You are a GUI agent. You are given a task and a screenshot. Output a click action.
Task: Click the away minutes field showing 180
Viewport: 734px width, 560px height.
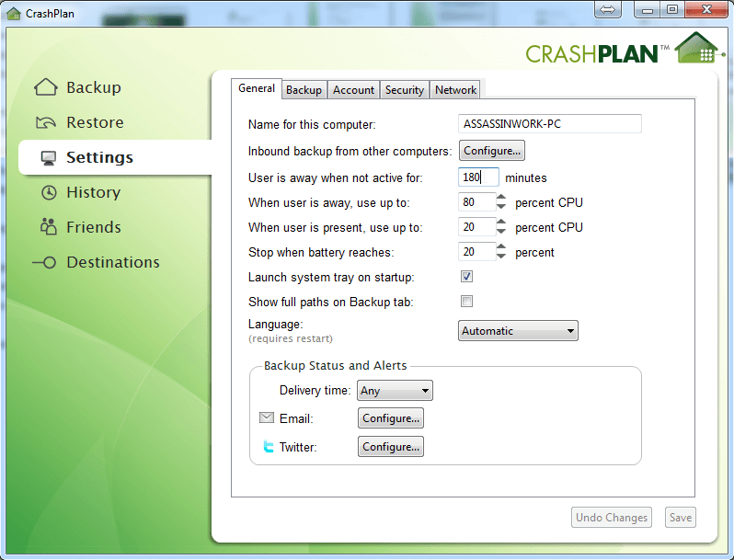pyautogui.click(x=478, y=177)
